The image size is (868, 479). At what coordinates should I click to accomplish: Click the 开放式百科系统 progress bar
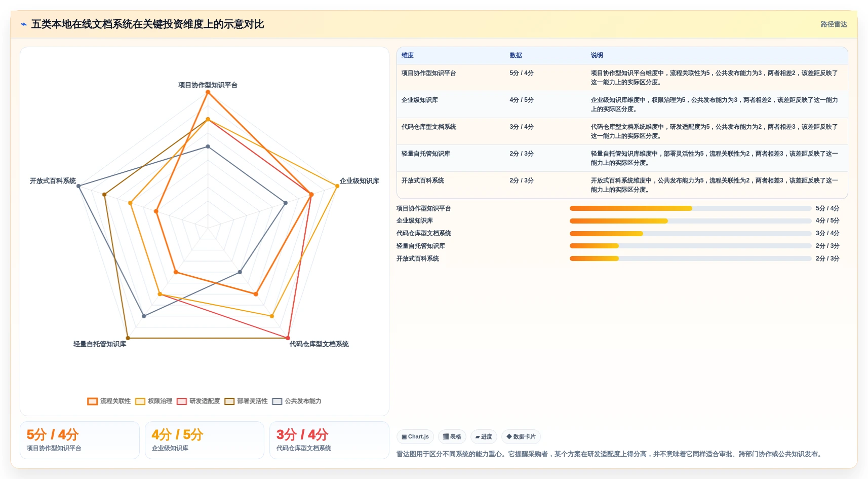(690, 259)
